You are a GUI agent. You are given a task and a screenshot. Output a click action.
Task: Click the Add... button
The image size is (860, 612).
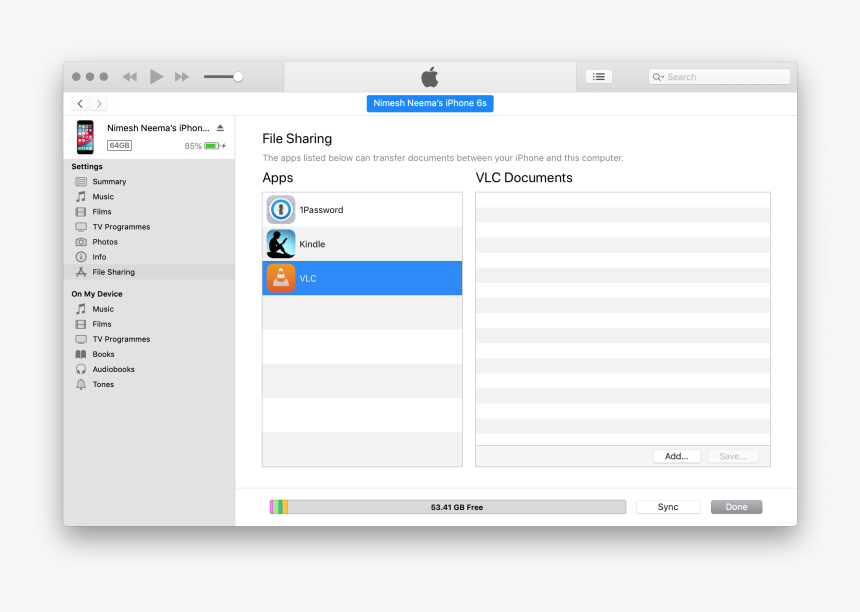[x=676, y=456]
